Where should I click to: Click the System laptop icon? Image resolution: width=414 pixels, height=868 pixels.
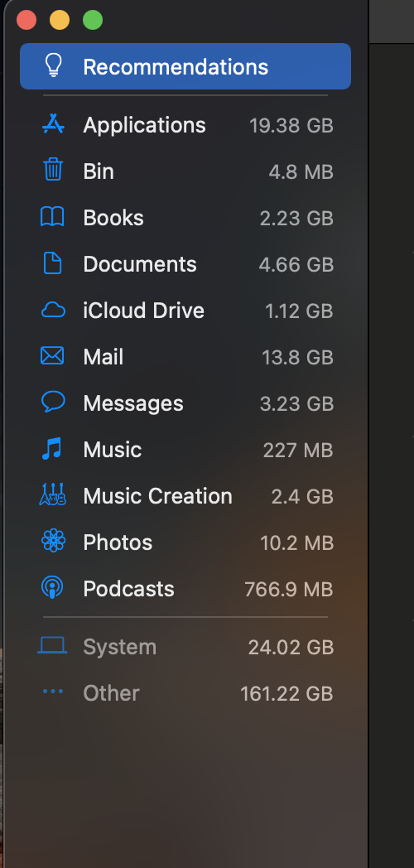click(53, 645)
